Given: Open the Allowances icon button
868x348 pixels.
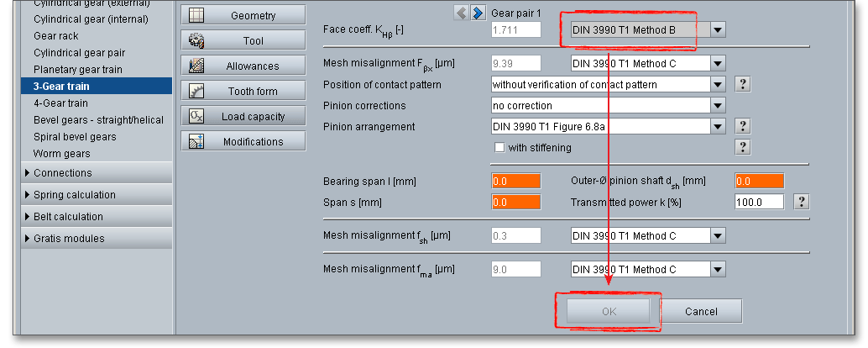Looking at the screenshot, I should tap(198, 66).
